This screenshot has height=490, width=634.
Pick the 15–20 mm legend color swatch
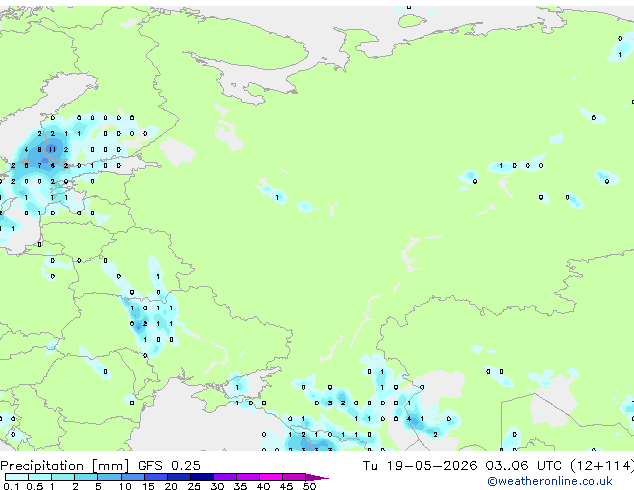tap(155, 477)
